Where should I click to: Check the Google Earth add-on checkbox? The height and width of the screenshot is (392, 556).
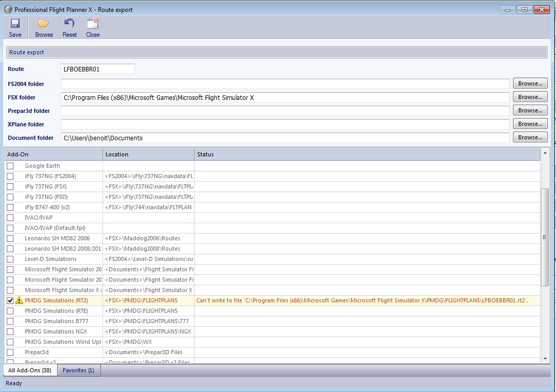coord(10,166)
